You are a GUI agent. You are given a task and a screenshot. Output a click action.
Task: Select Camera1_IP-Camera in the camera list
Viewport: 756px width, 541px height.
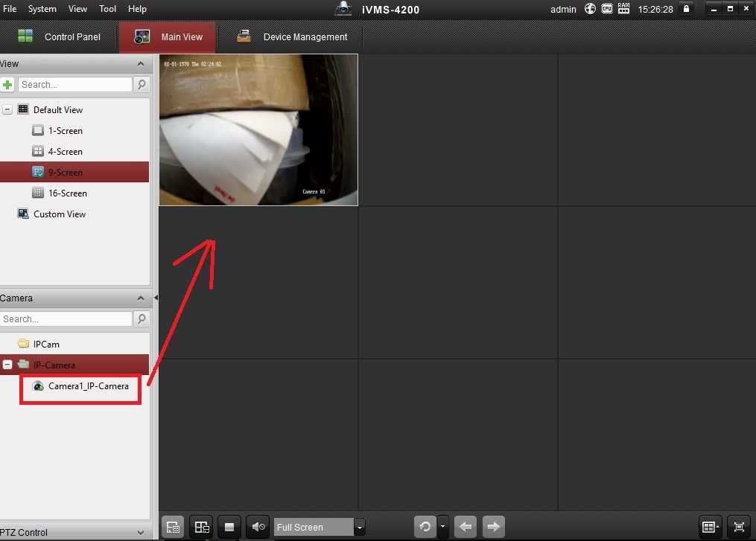click(88, 386)
